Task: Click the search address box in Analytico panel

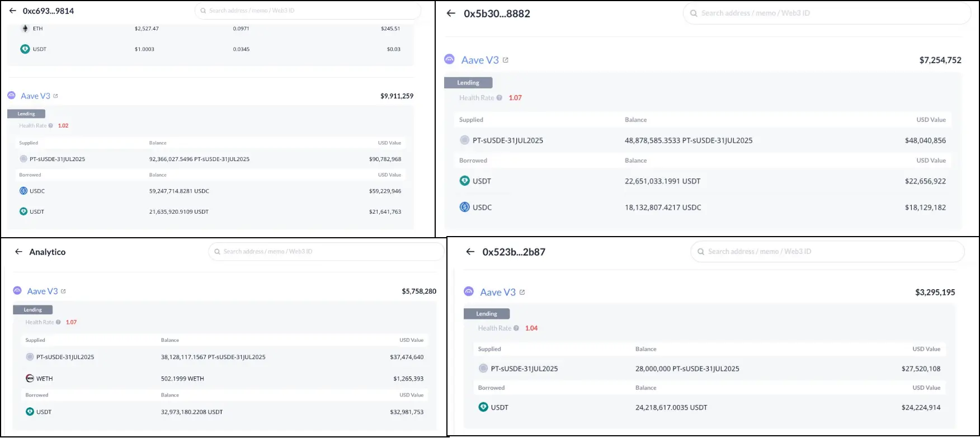Action: click(x=327, y=252)
